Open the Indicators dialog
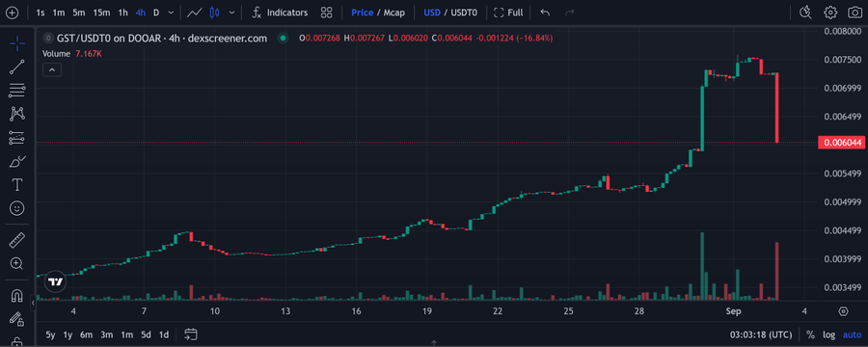868x347 pixels. point(280,13)
